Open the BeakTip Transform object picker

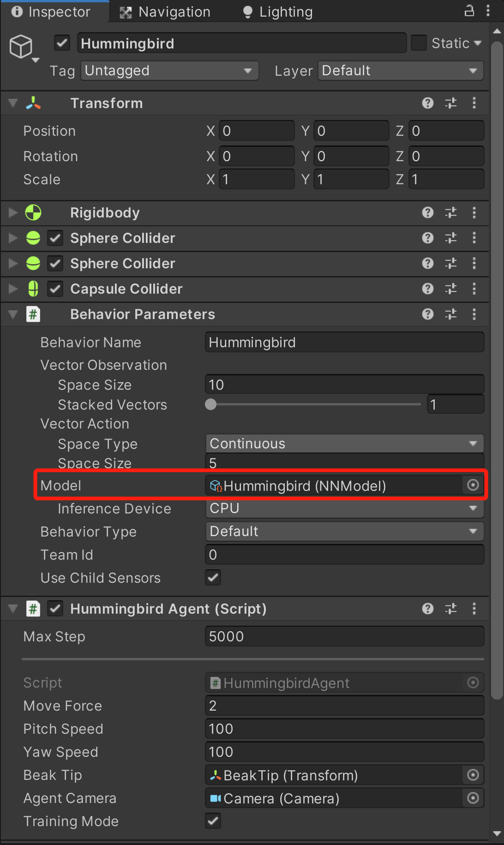[x=472, y=775]
